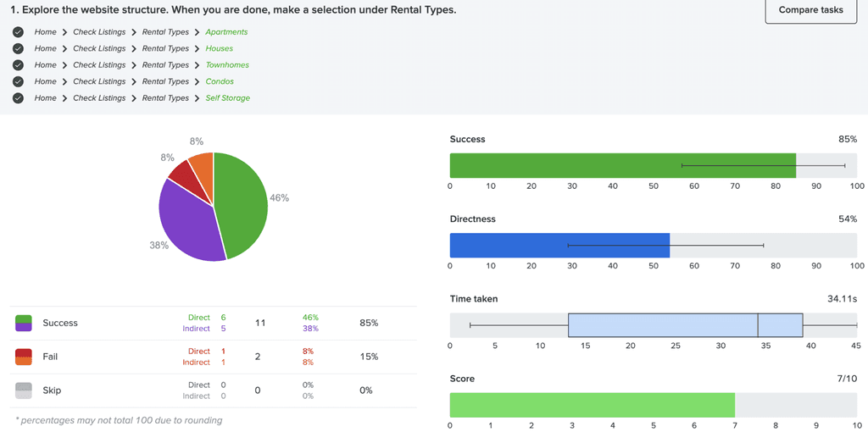This screenshot has width=868, height=432.
Task: Click chevron before Condos in breadcrumb
Action: (197, 81)
